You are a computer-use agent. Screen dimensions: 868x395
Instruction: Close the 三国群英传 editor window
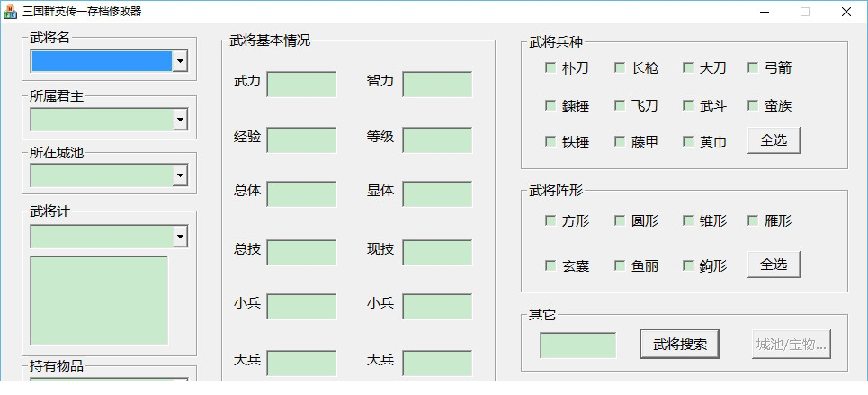[846, 12]
